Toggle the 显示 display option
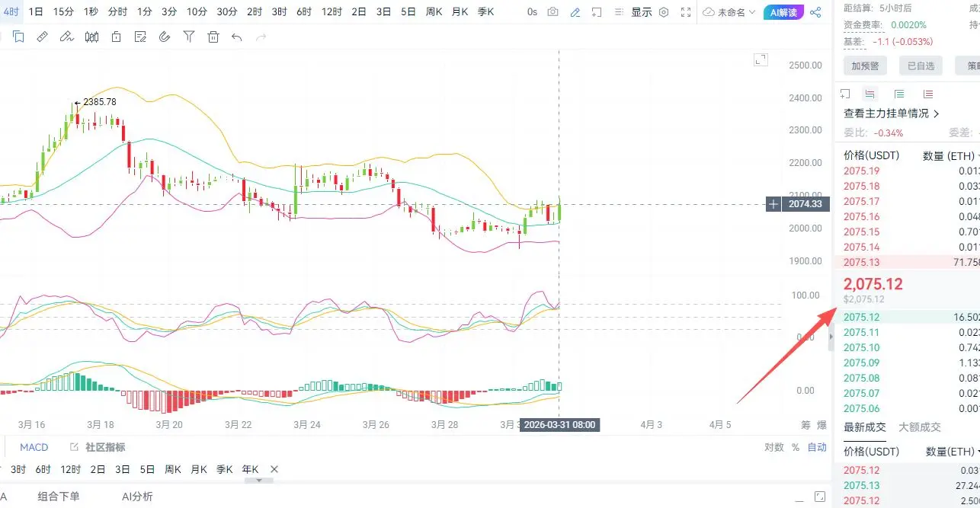 (x=642, y=12)
